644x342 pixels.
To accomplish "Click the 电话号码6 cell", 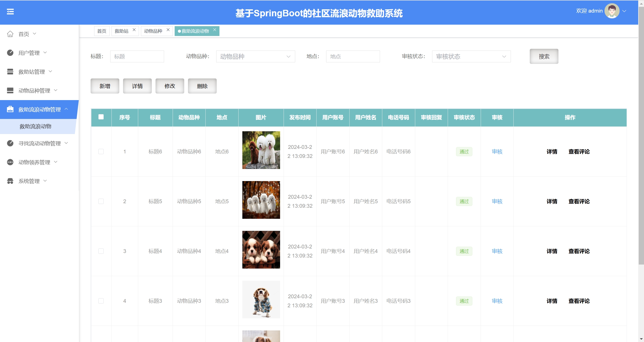I will [398, 151].
